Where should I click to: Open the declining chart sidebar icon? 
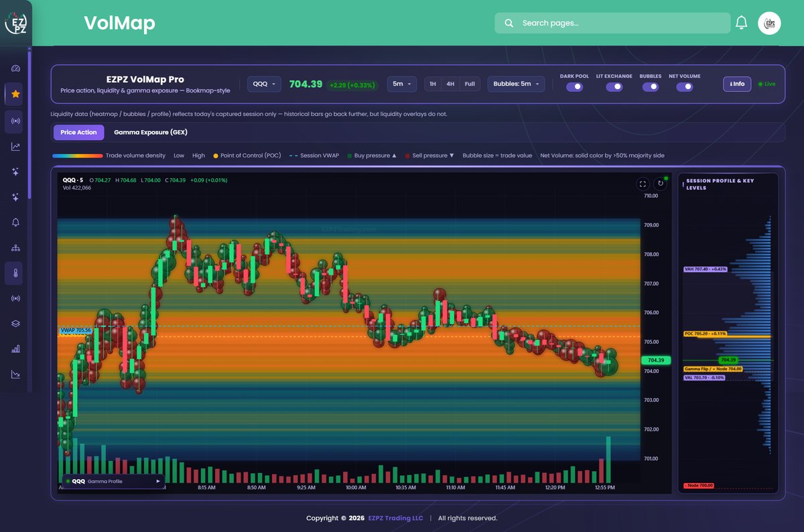tap(15, 375)
